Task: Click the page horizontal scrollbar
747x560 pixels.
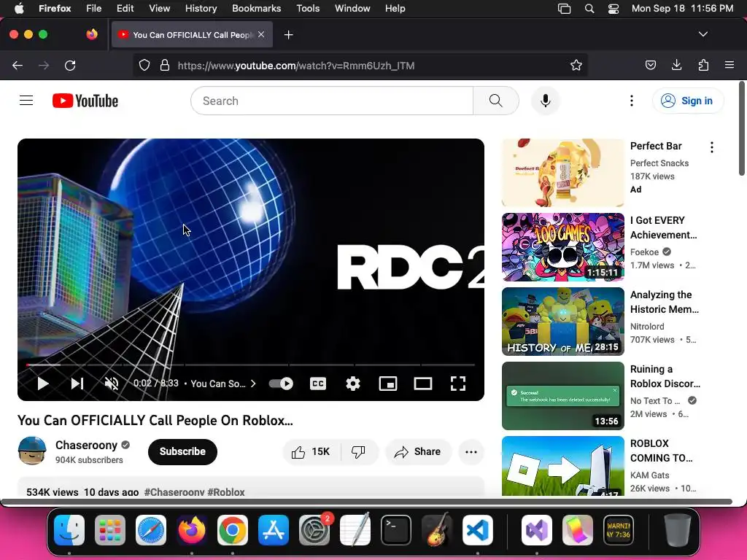Action: 367,502
